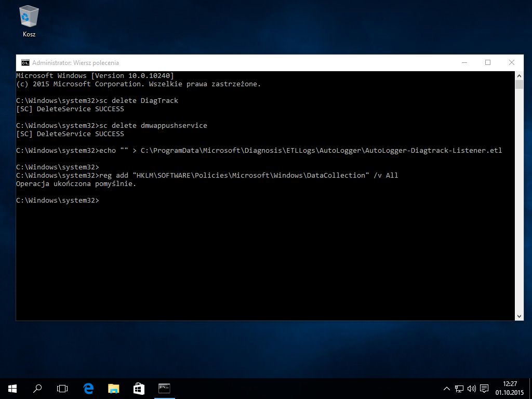
Task: Open the Windows Store taskbar icon
Action: 139,389
